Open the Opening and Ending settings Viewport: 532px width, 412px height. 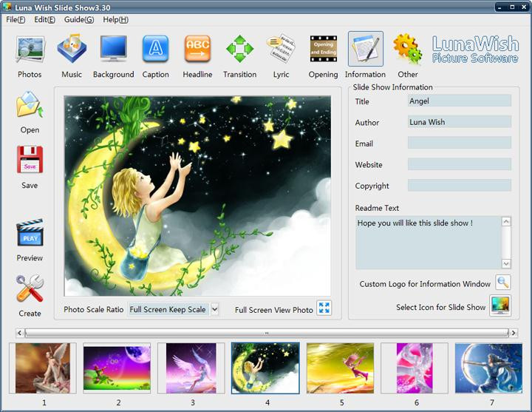(324, 50)
